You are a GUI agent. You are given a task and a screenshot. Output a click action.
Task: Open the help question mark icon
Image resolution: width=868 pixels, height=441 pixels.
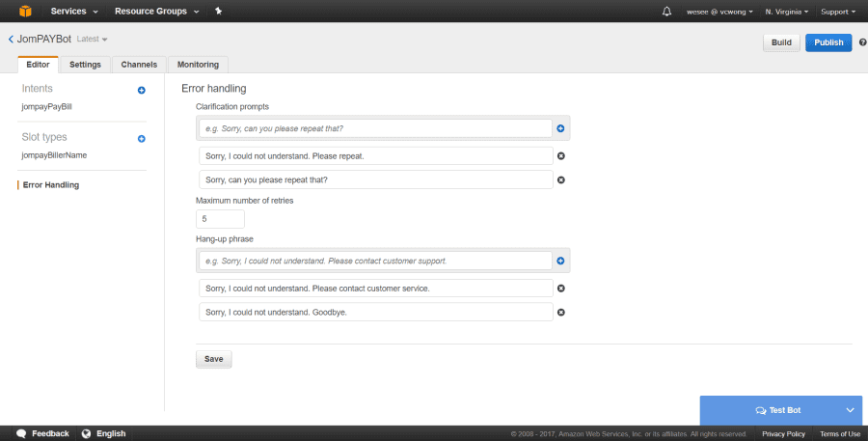tap(862, 42)
